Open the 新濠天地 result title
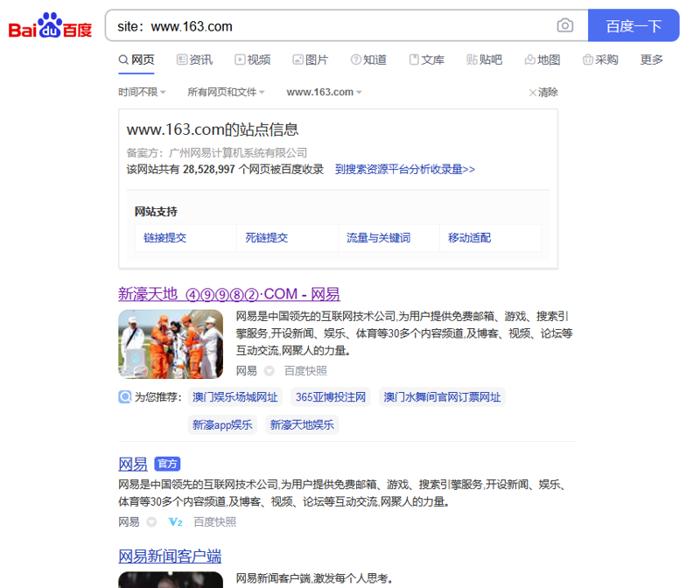 229,294
